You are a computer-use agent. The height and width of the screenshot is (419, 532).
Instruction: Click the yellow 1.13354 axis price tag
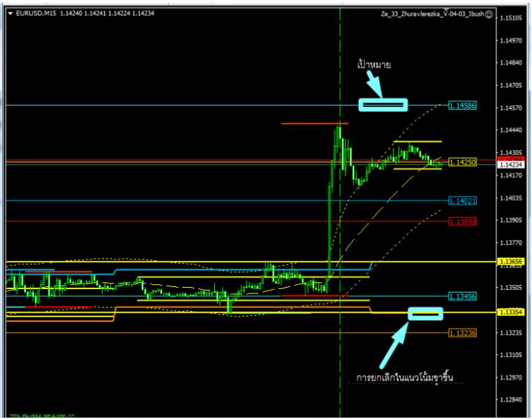pyautogui.click(x=511, y=312)
